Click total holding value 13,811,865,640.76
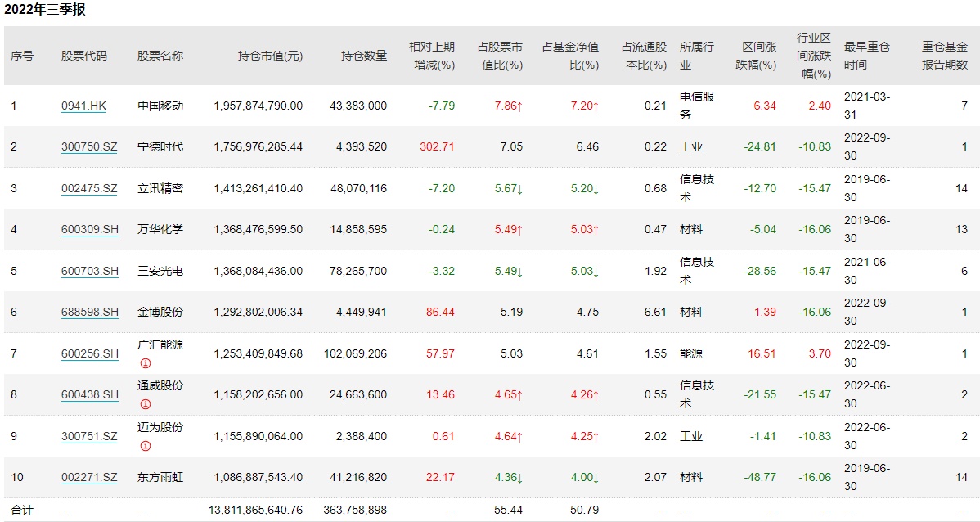 [x=255, y=510]
